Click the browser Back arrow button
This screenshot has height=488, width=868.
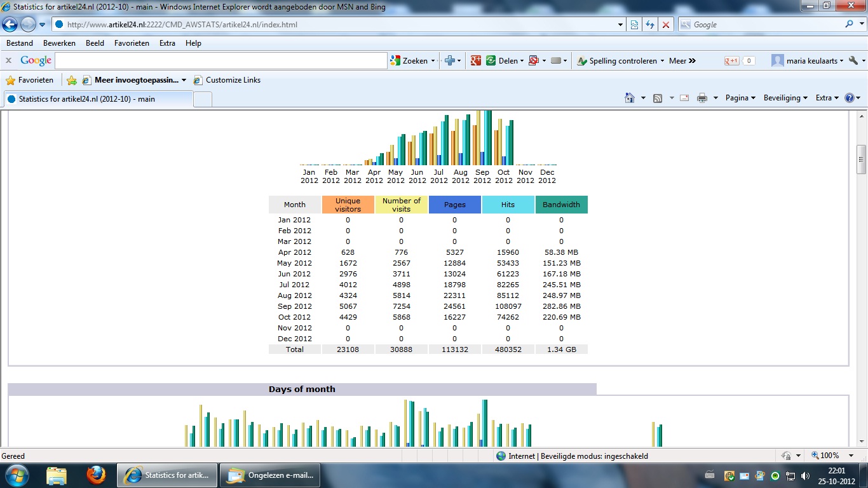click(x=11, y=25)
